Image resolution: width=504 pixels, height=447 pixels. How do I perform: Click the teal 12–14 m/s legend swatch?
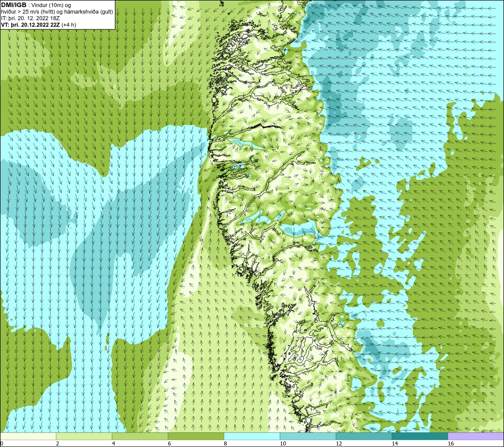(363, 436)
